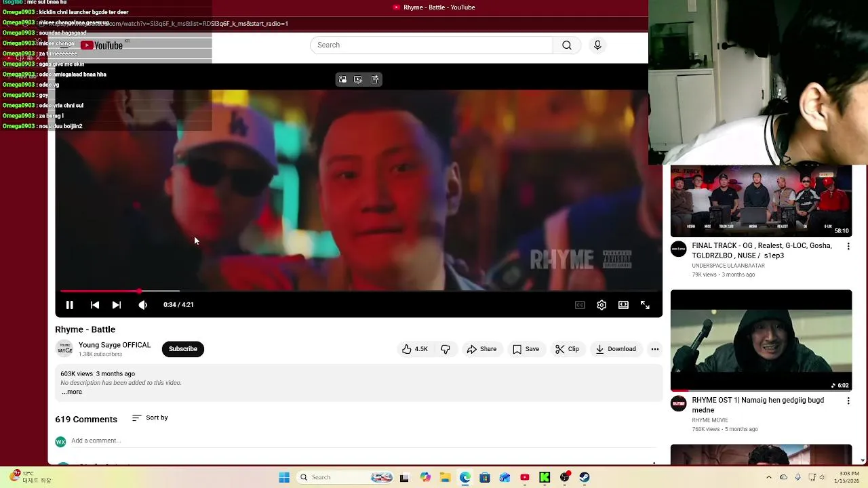The image size is (868, 488).
Task: Click middle icon in player overlay toolbar
Action: [358, 79]
